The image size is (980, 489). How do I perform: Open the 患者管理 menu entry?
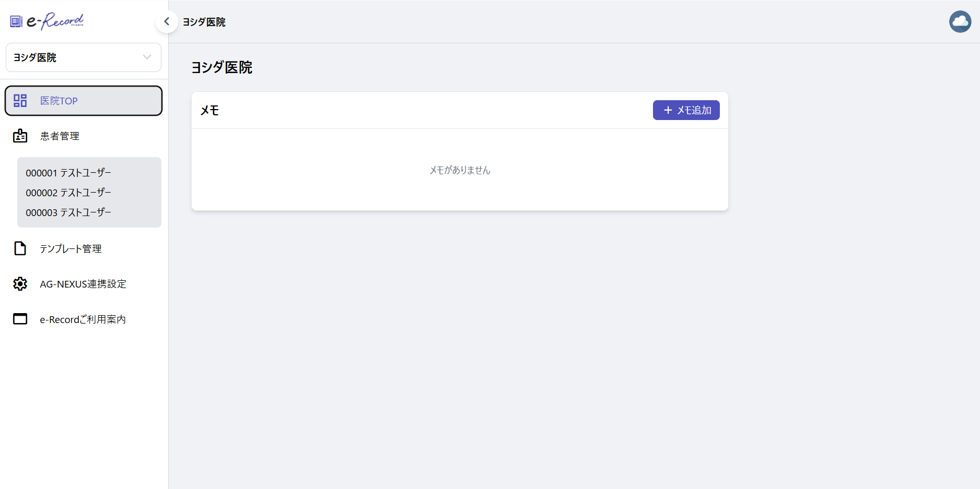coord(84,136)
